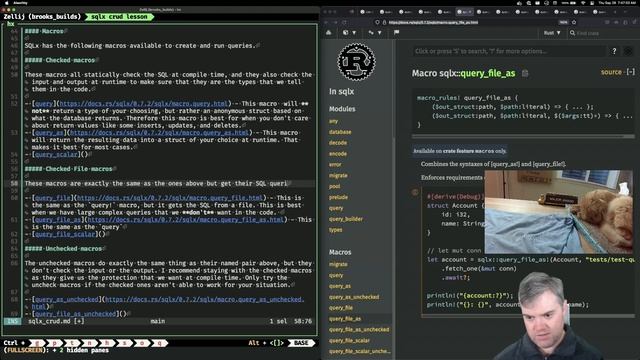This screenshot has width=640, height=360.
Task: Open the 'query_builder' module link
Action: (x=346, y=219)
